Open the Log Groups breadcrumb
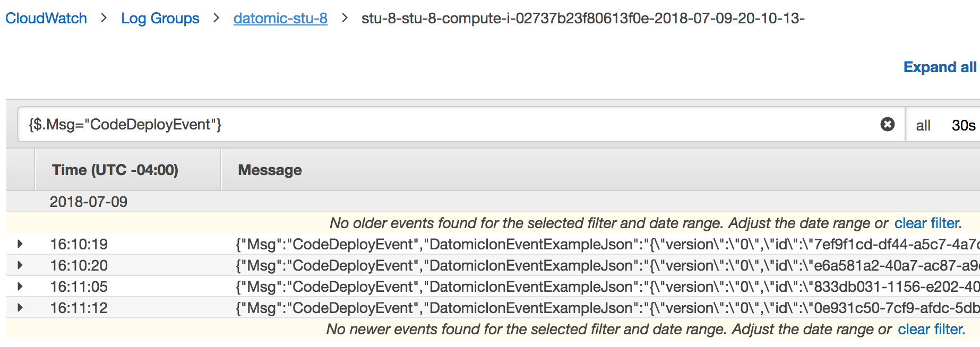 [160, 18]
